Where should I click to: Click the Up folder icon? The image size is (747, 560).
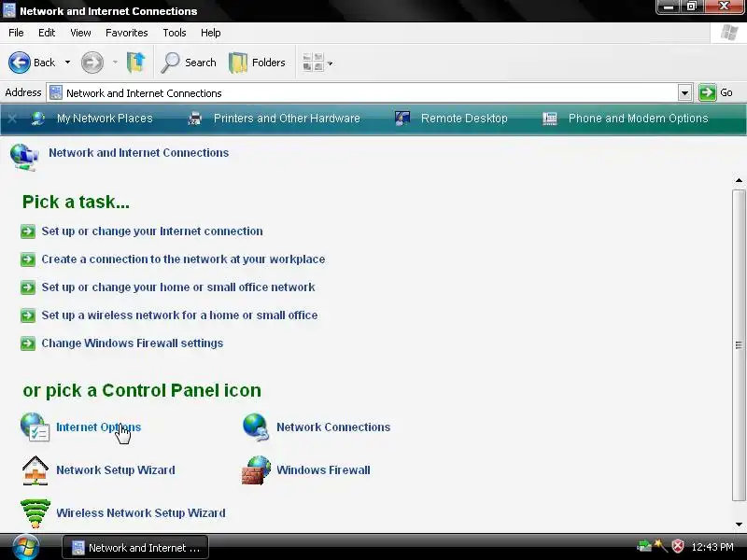pyautogui.click(x=135, y=63)
